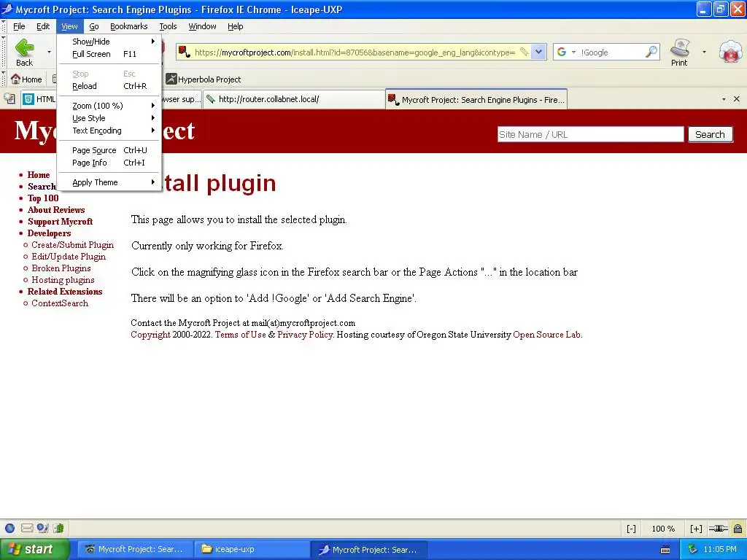Open the Back history dropdown arrow
This screenshot has height=560, width=747.
click(49, 52)
